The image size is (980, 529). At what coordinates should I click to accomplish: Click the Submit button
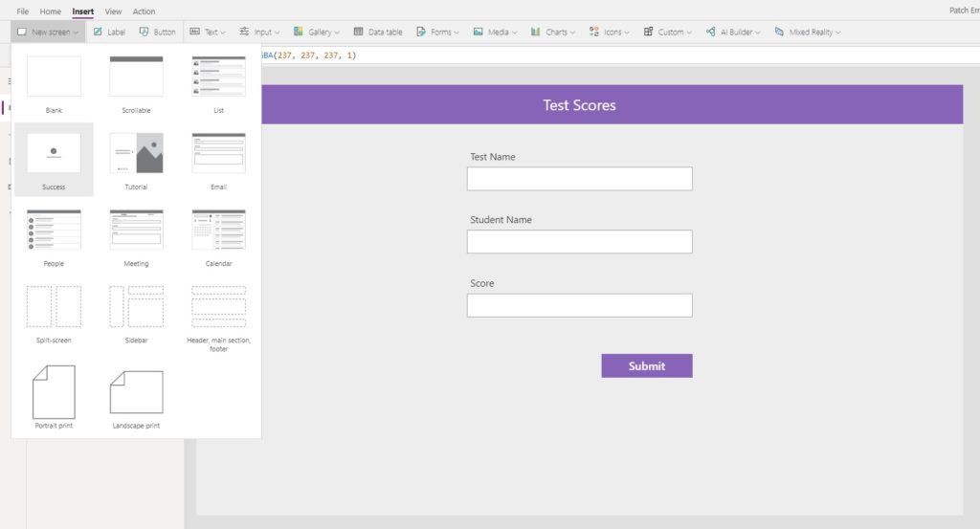click(x=647, y=366)
